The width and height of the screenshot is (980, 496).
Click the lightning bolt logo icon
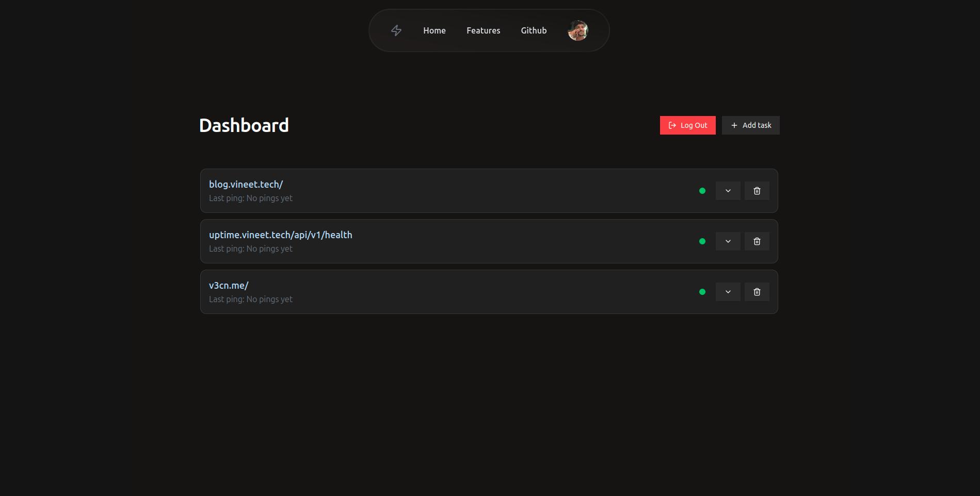396,30
